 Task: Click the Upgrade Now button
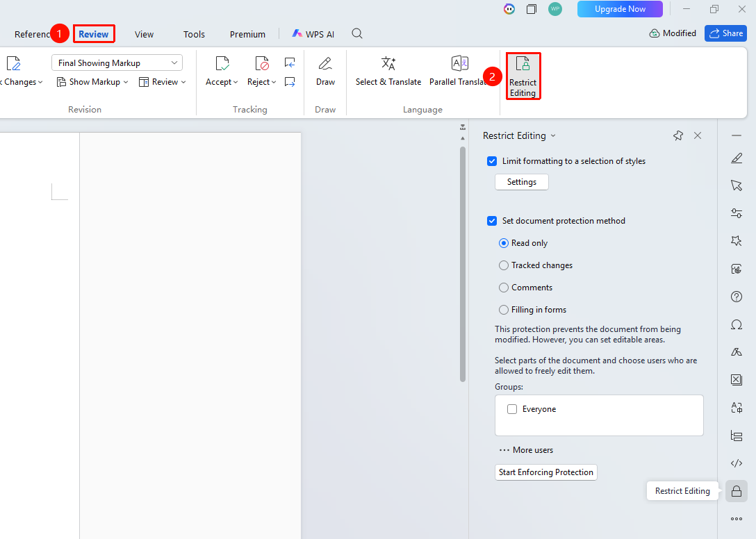click(x=620, y=9)
